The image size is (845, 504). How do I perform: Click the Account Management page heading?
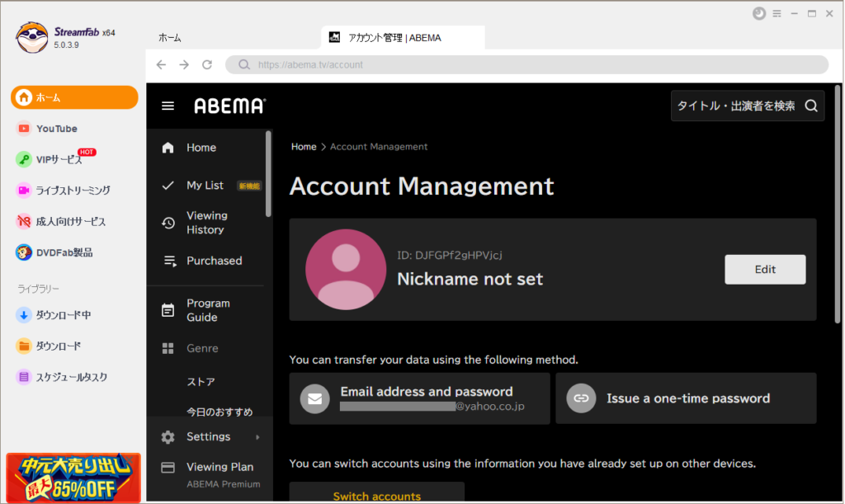(x=422, y=186)
